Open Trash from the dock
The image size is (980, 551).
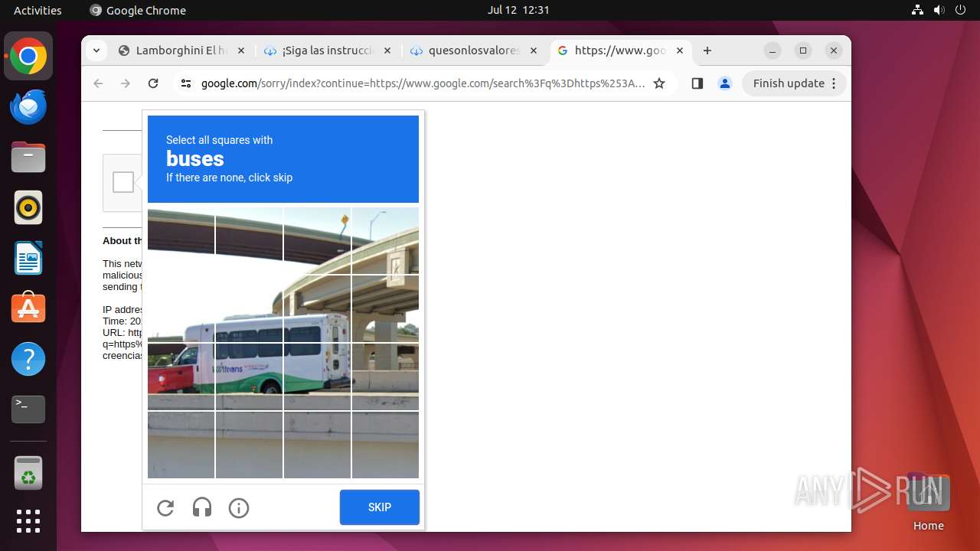coord(28,473)
